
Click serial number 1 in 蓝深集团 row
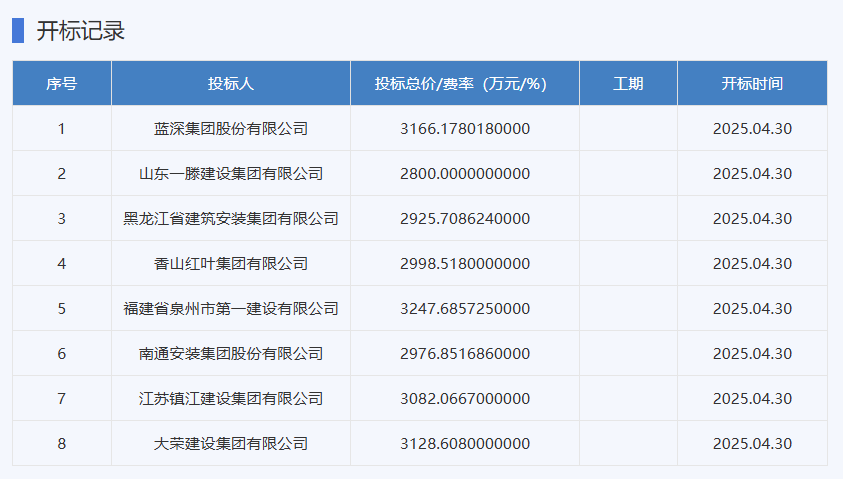pyautogui.click(x=62, y=128)
